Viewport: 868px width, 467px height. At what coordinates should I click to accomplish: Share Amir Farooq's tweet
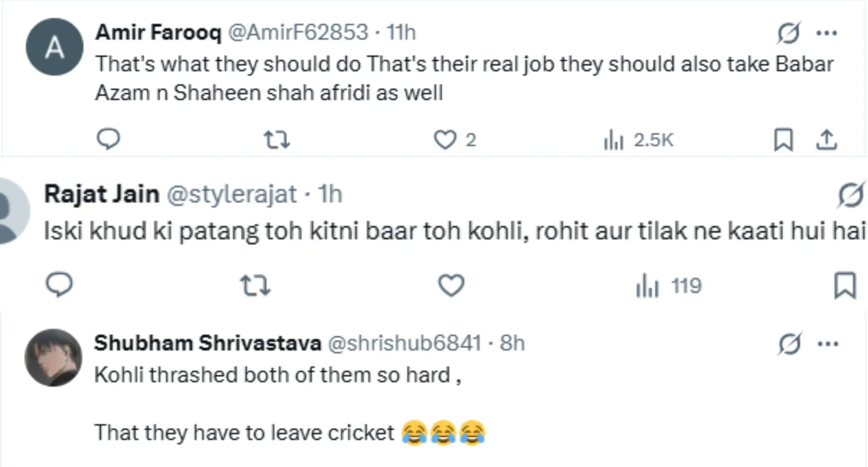pyautogui.click(x=826, y=140)
